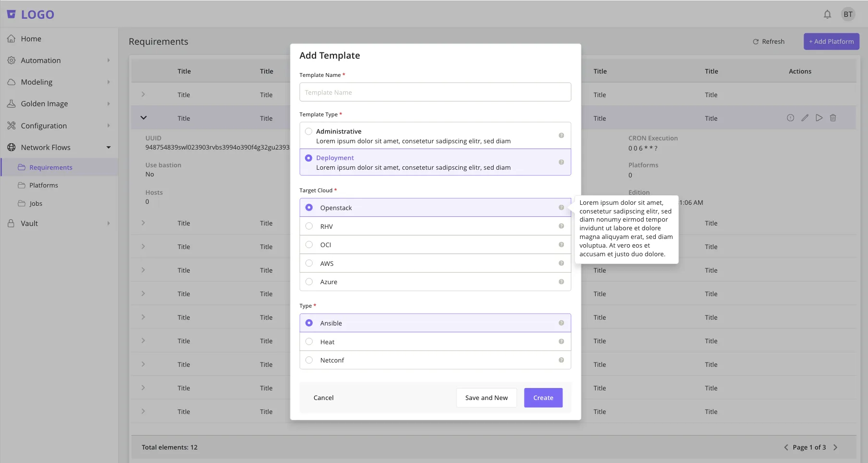Click the Modeling cloud icon
The image size is (868, 463).
tap(11, 82)
